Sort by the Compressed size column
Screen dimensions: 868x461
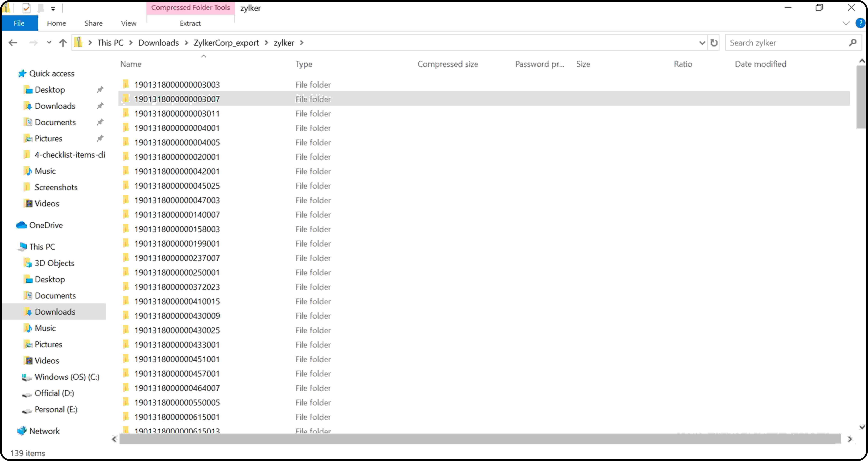click(x=448, y=64)
